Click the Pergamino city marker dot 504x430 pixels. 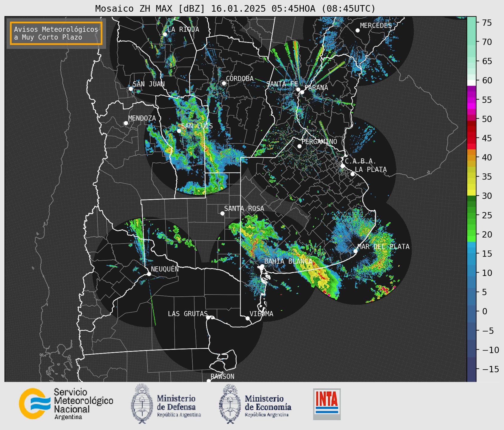(x=299, y=146)
